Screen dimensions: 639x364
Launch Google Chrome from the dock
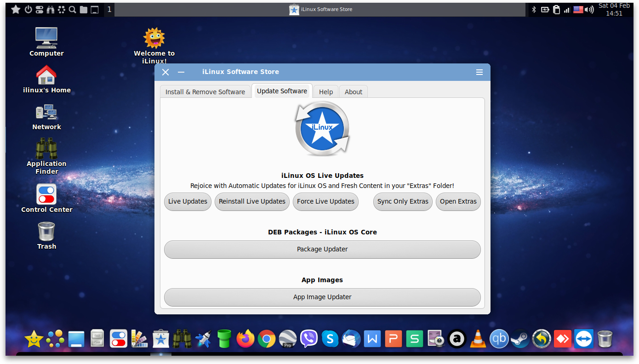tap(267, 339)
